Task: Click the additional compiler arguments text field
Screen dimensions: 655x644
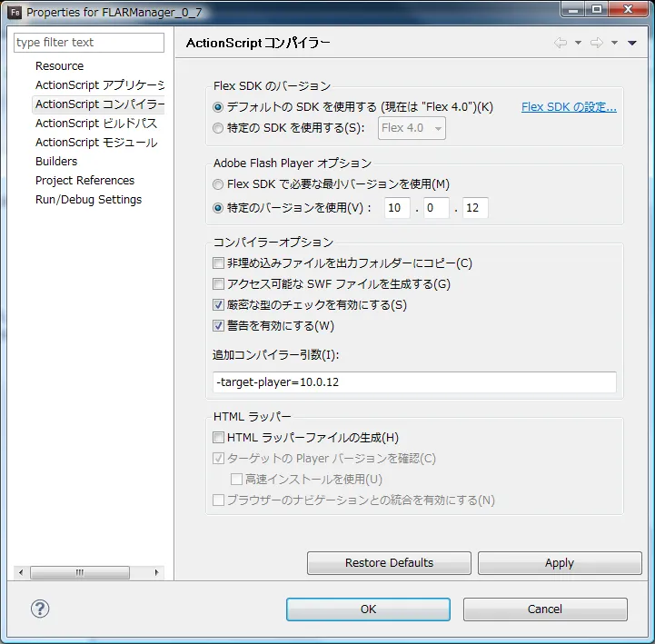Action: pyautogui.click(x=414, y=382)
